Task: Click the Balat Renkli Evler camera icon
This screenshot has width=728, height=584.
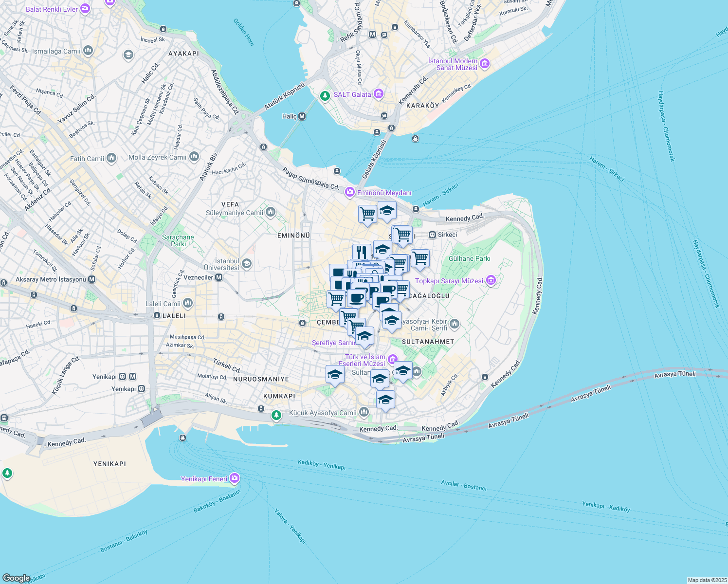Action: tap(85, 9)
